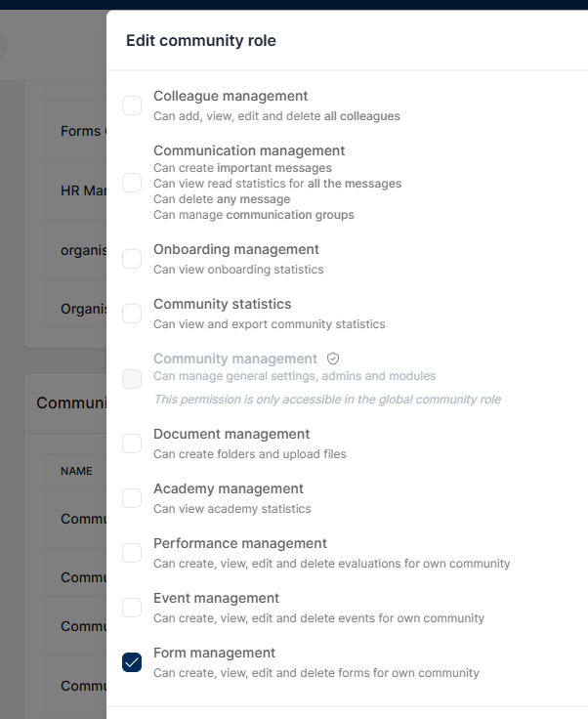588x719 pixels.
Task: Click the Edit community role heading
Action: (201, 40)
